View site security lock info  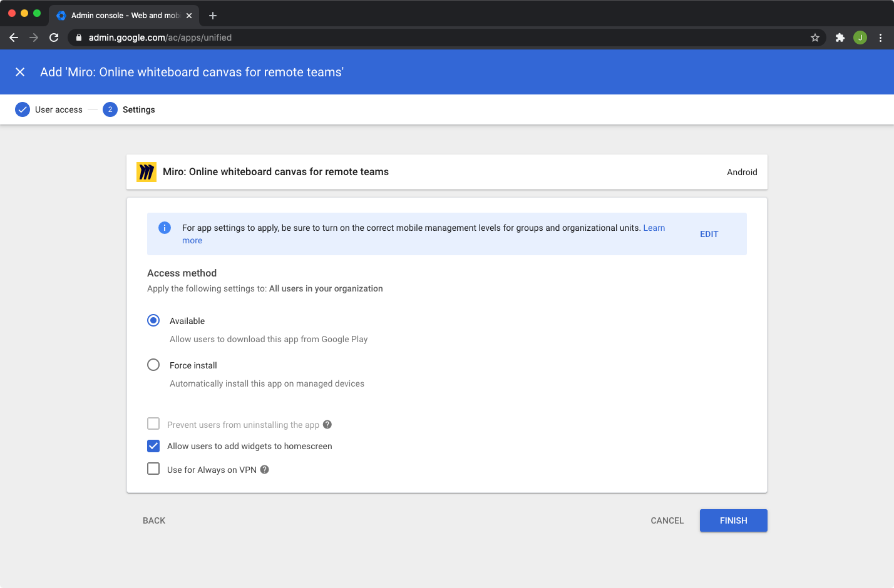pyautogui.click(x=78, y=38)
